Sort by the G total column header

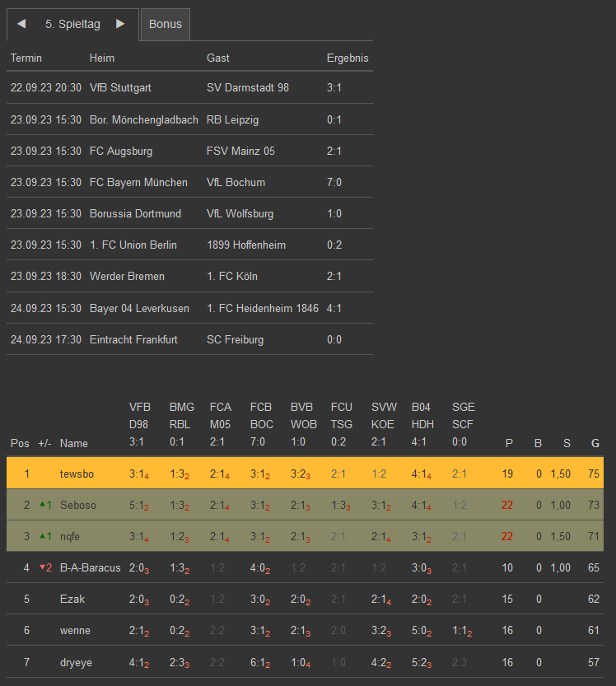click(x=595, y=443)
